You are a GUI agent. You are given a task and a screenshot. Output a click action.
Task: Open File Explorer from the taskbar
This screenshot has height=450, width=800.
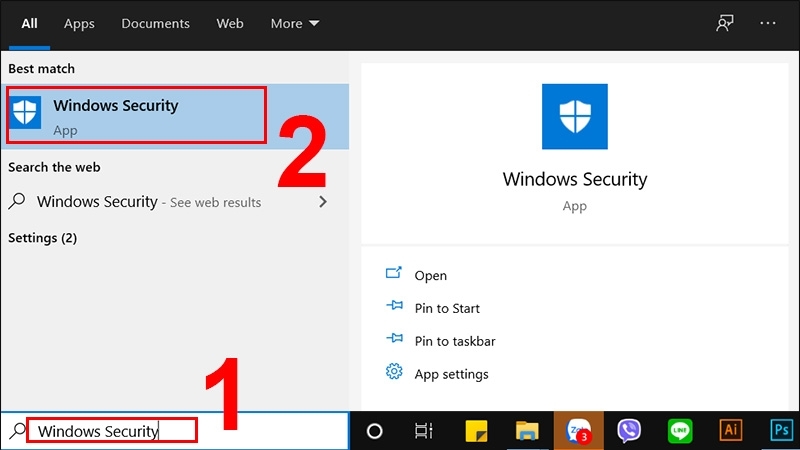point(527,431)
